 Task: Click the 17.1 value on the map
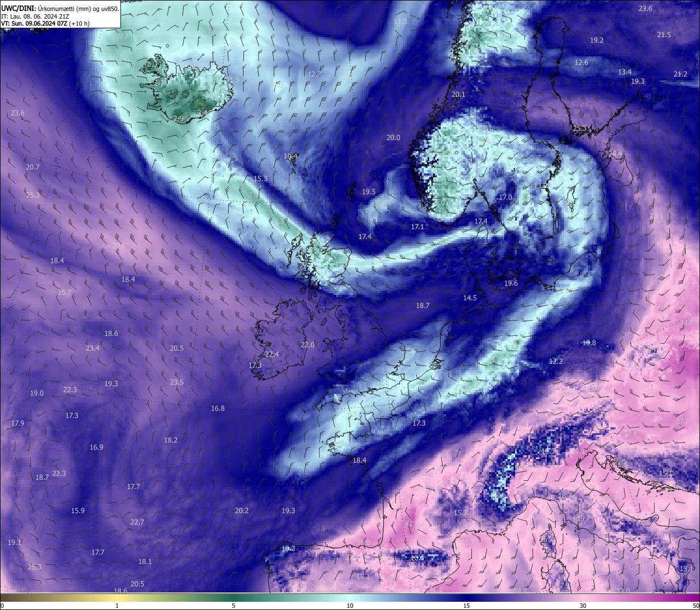point(417,226)
